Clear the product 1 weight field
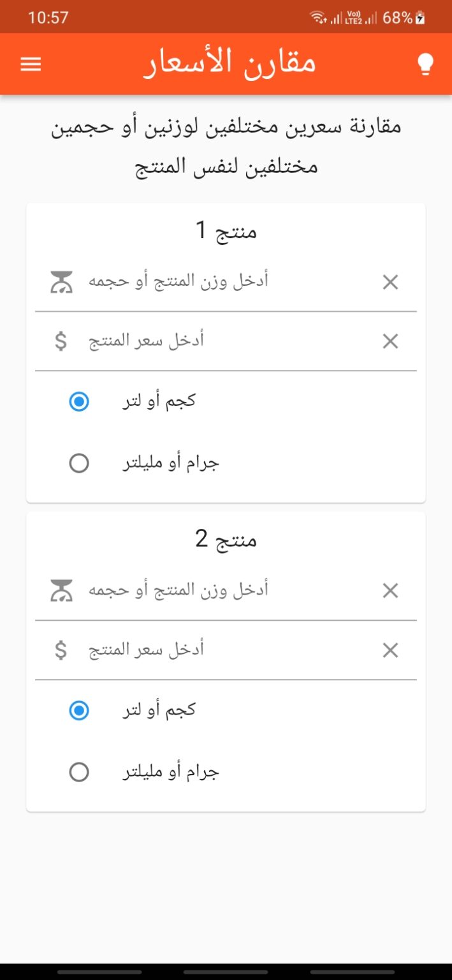The height and width of the screenshot is (980, 452). [x=390, y=282]
